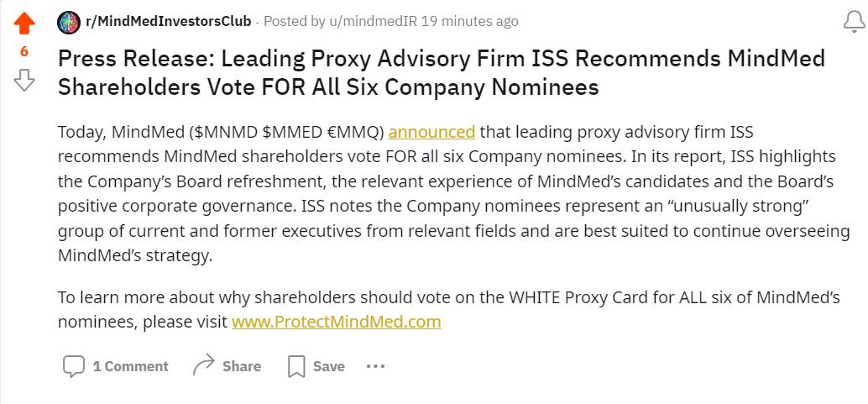This screenshot has width=868, height=404.
Task: Open the more options ellipsis menu
Action: click(375, 366)
